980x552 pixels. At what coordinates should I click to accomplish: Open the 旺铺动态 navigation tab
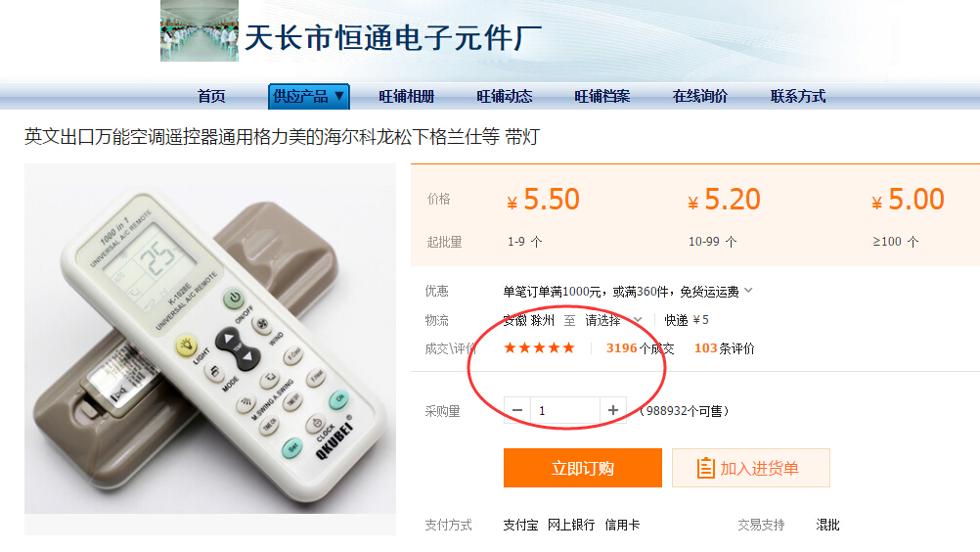(505, 96)
